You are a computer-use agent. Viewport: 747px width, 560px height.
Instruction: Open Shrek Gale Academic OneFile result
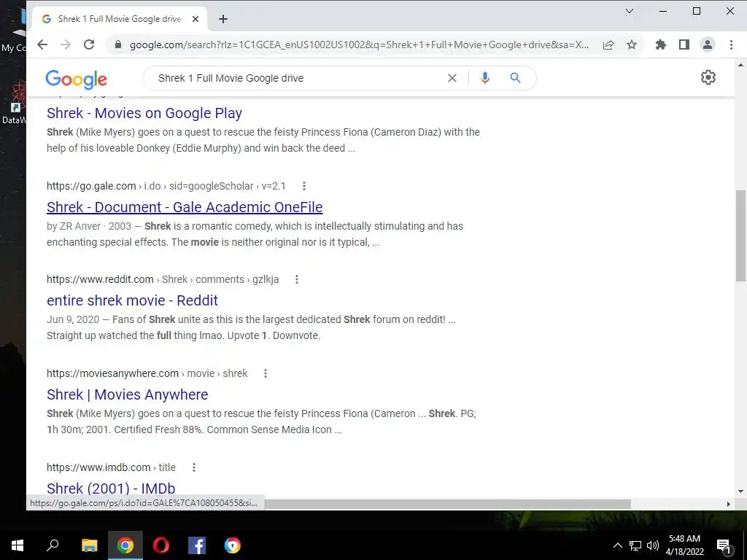pos(185,207)
